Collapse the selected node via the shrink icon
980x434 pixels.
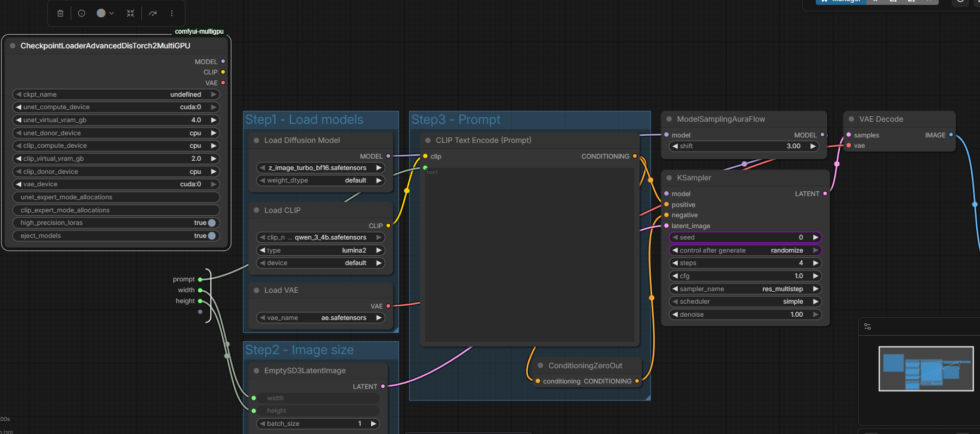pyautogui.click(x=130, y=13)
